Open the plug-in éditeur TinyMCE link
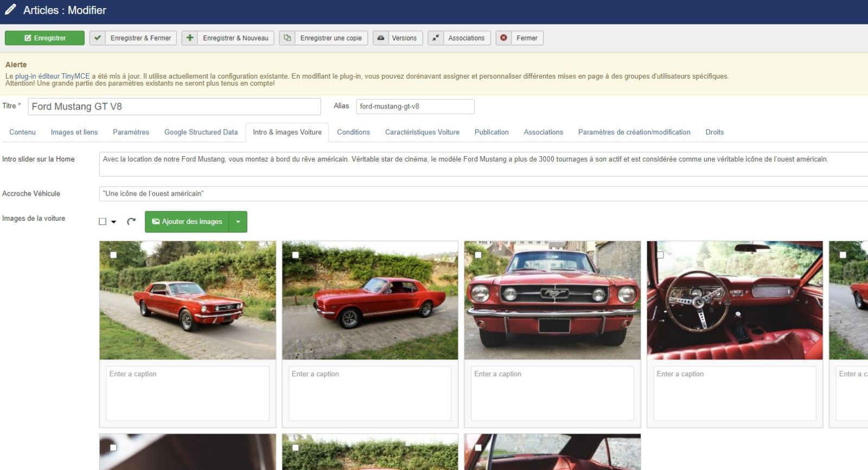The height and width of the screenshot is (470, 868). click(x=53, y=76)
